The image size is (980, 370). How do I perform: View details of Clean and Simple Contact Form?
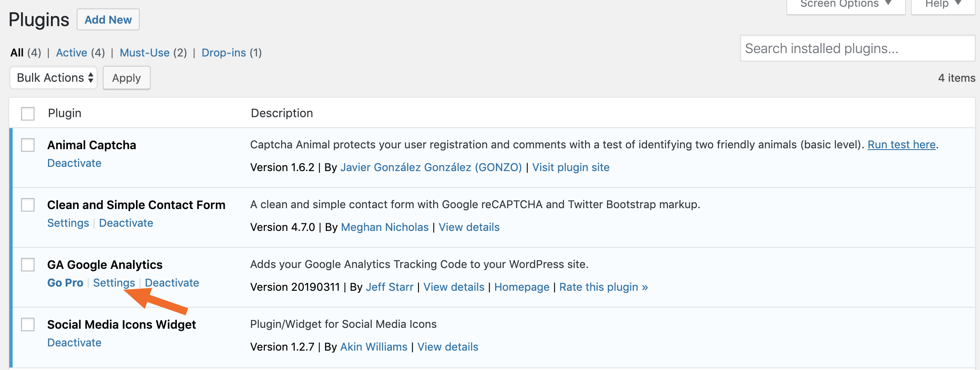(469, 227)
